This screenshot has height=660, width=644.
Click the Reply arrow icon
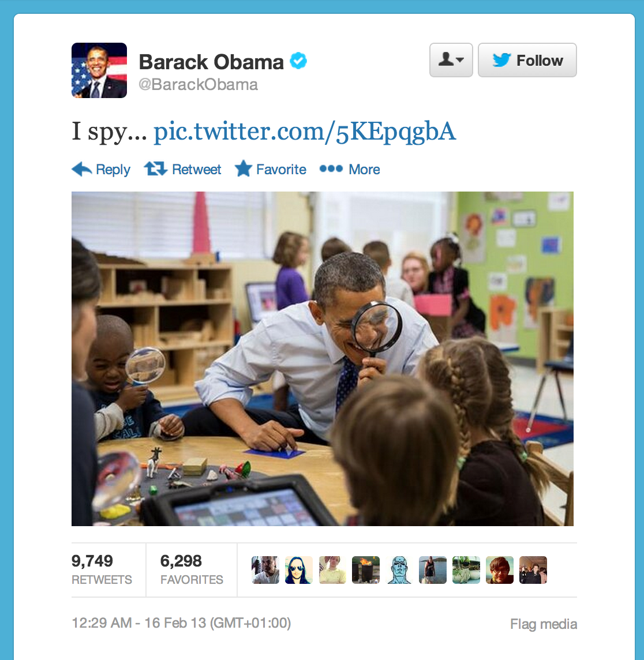(x=82, y=169)
